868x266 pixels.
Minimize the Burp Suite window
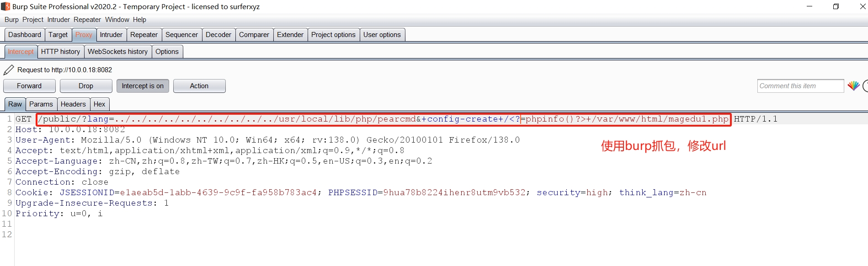809,6
